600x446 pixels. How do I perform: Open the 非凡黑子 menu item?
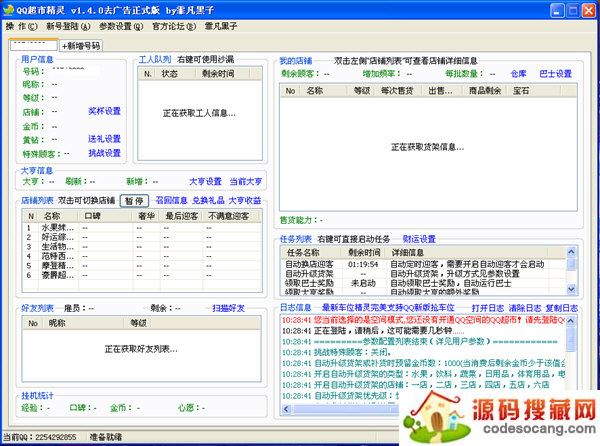[x=221, y=26]
